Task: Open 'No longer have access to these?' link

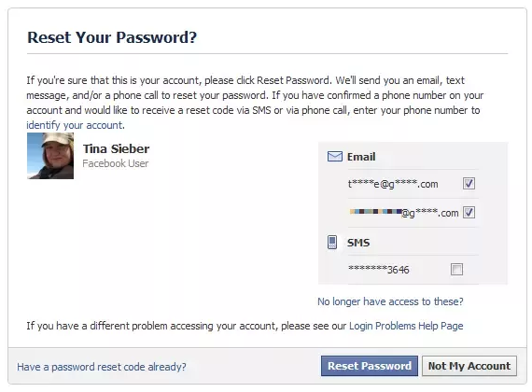Action: pos(390,301)
